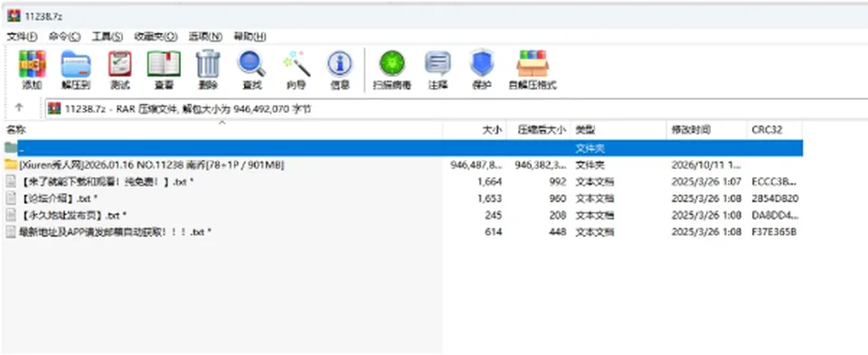Viewport: 868px width, 355px height.
Task: Click the 解压到 (Extract to) toolbar icon
Action: (x=76, y=64)
